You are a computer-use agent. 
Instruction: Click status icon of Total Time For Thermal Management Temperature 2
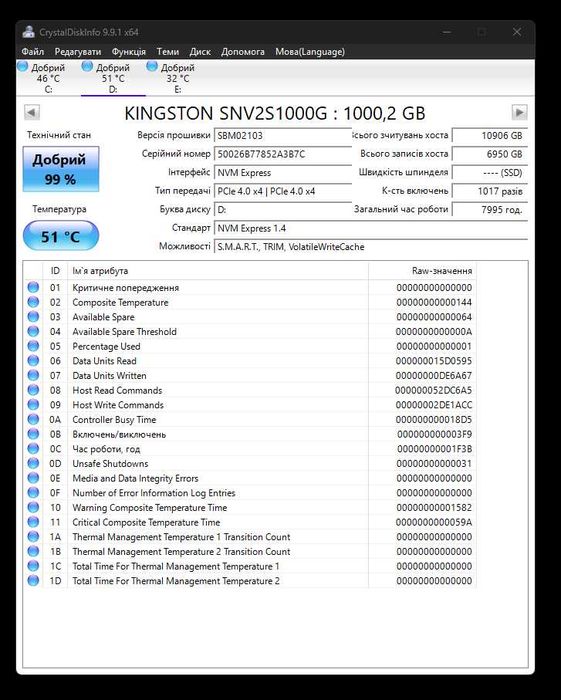(33, 580)
